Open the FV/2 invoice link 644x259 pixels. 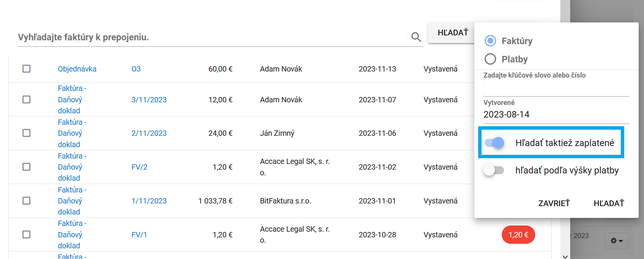(139, 167)
